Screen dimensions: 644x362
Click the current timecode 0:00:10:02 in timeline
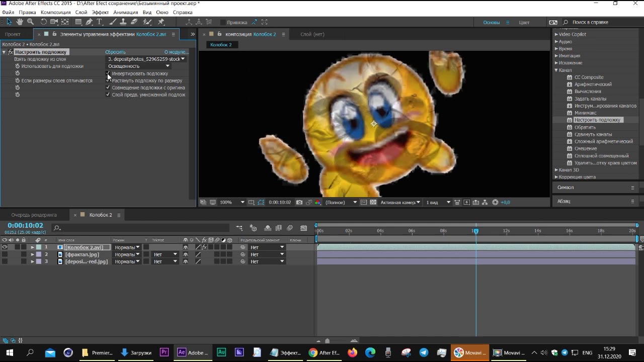pos(25,226)
